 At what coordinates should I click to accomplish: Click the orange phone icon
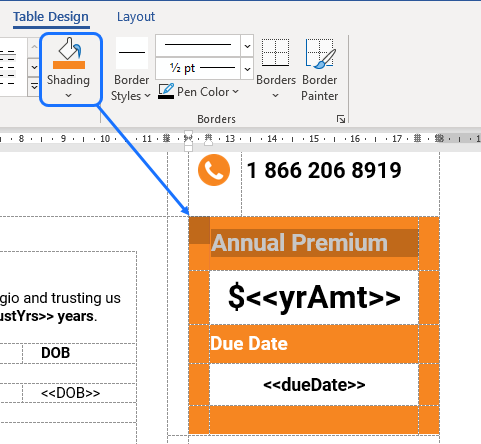pos(214,170)
